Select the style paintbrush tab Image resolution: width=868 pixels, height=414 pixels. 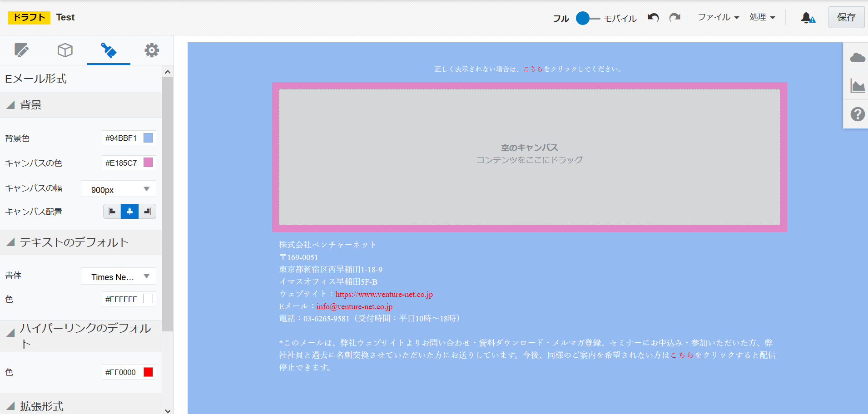pos(109,50)
